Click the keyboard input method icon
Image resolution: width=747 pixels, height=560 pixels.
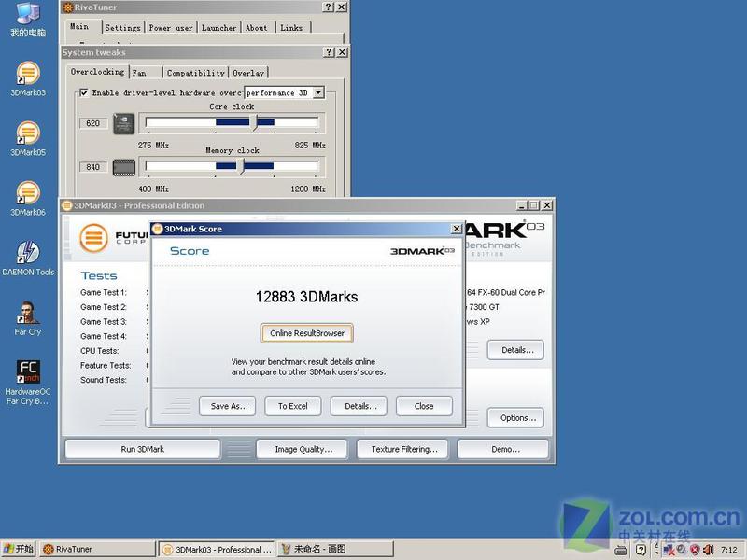point(621,551)
